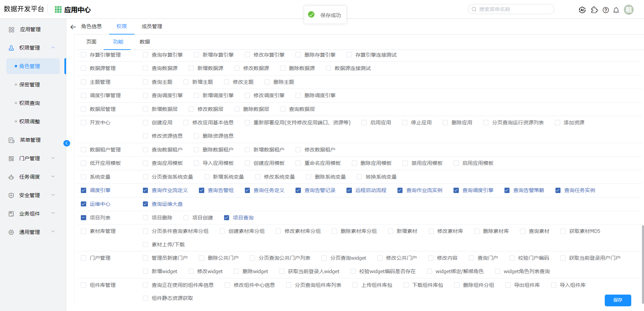Open the 应用中心 grid icon
Image resolution: width=644 pixels, height=311 pixels.
coord(58,10)
